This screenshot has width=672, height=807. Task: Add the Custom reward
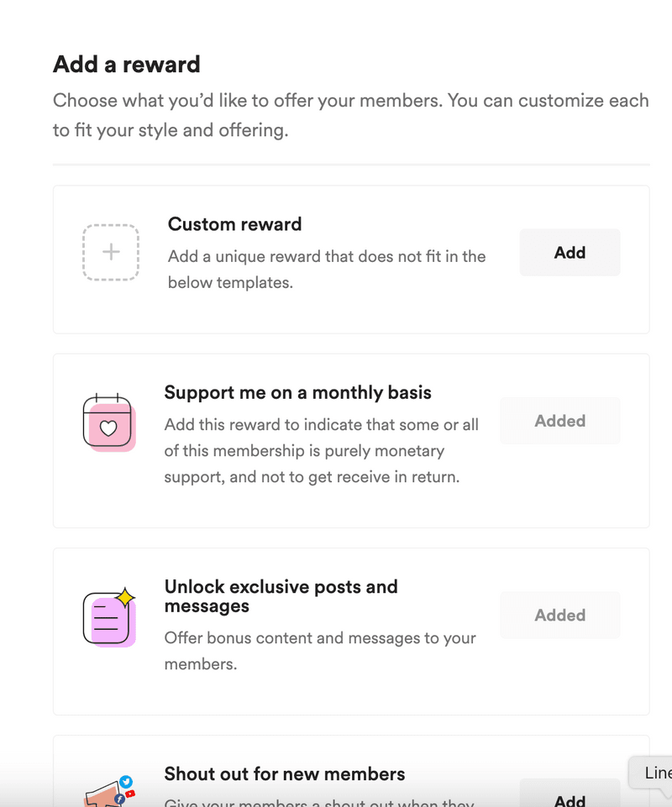(x=570, y=253)
